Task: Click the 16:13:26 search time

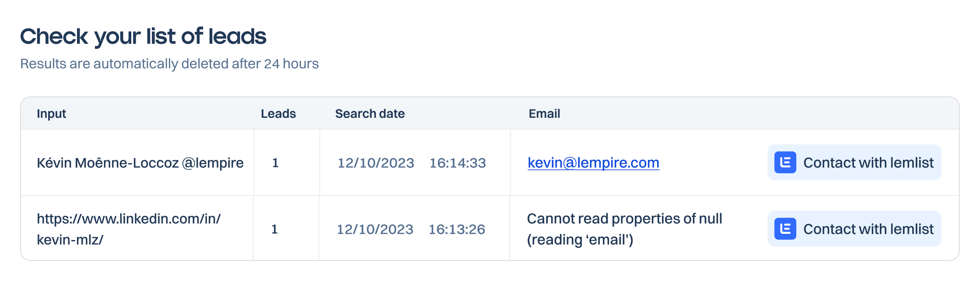Action: click(457, 229)
